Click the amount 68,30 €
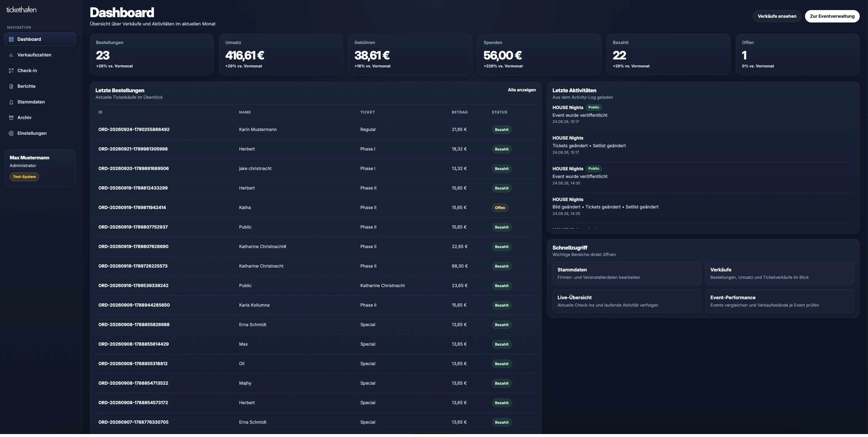The image size is (868, 437). (460, 266)
